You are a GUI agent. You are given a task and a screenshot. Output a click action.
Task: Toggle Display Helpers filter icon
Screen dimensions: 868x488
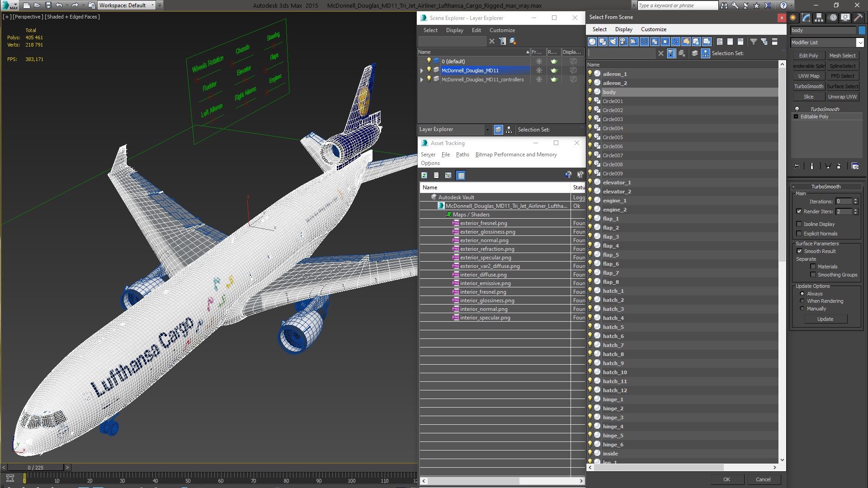[634, 42]
